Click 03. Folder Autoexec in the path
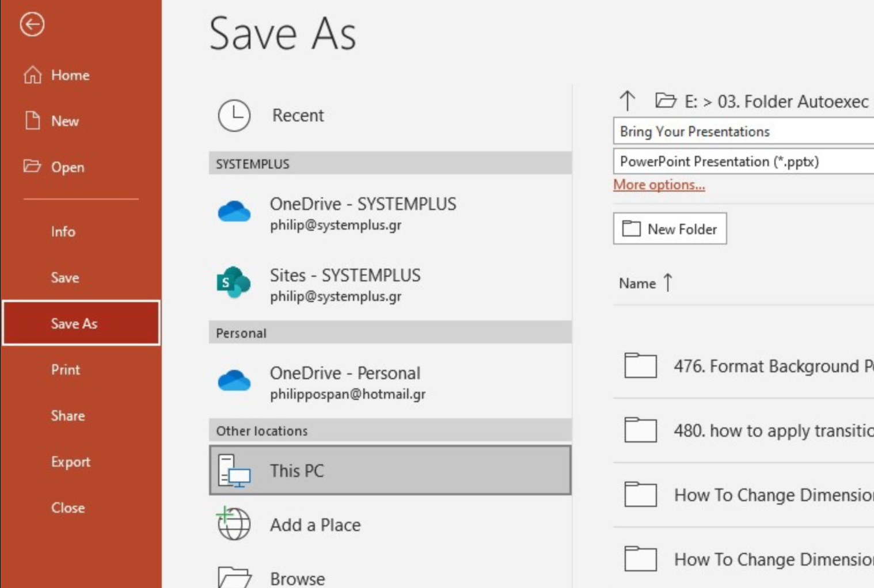The image size is (874, 588). 793,102
